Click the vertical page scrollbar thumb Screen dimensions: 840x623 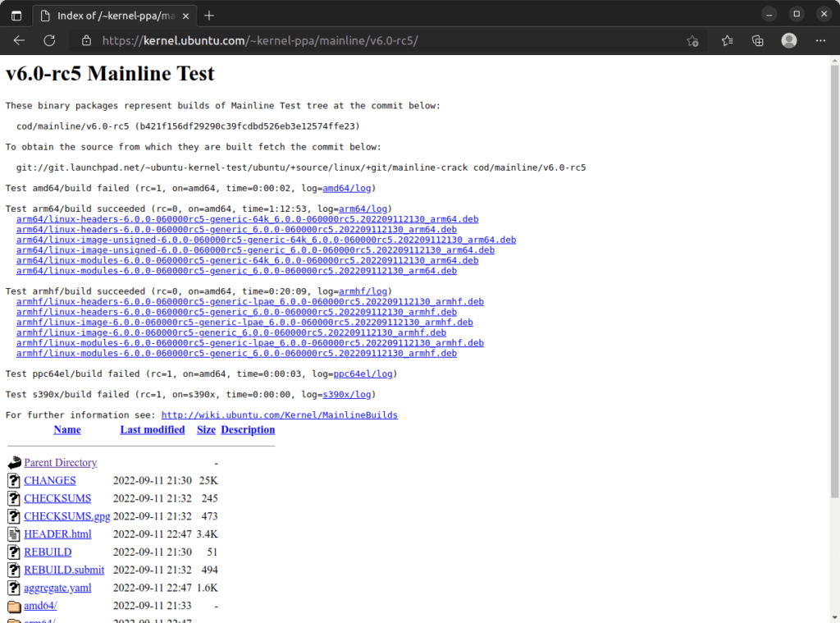[x=834, y=282]
